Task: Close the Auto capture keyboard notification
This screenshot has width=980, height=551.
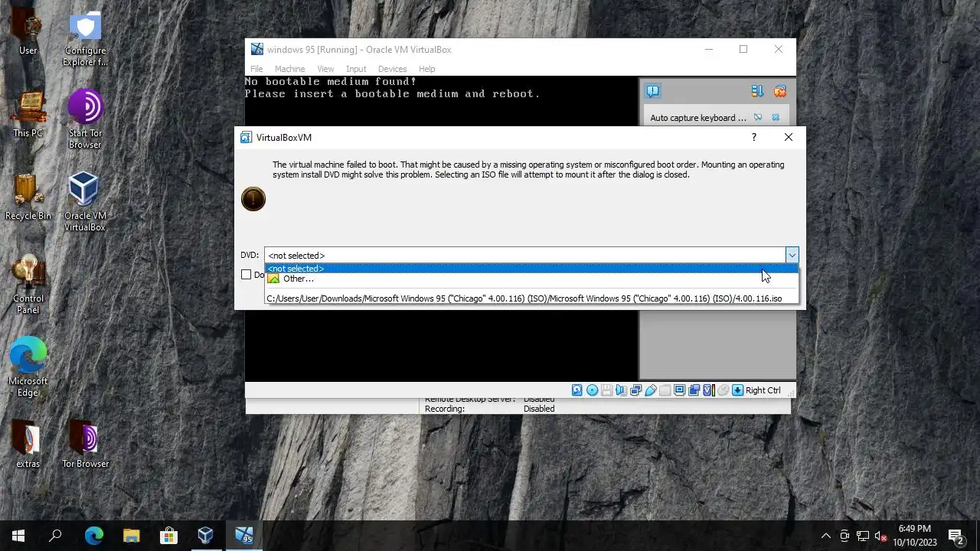Action: click(776, 118)
